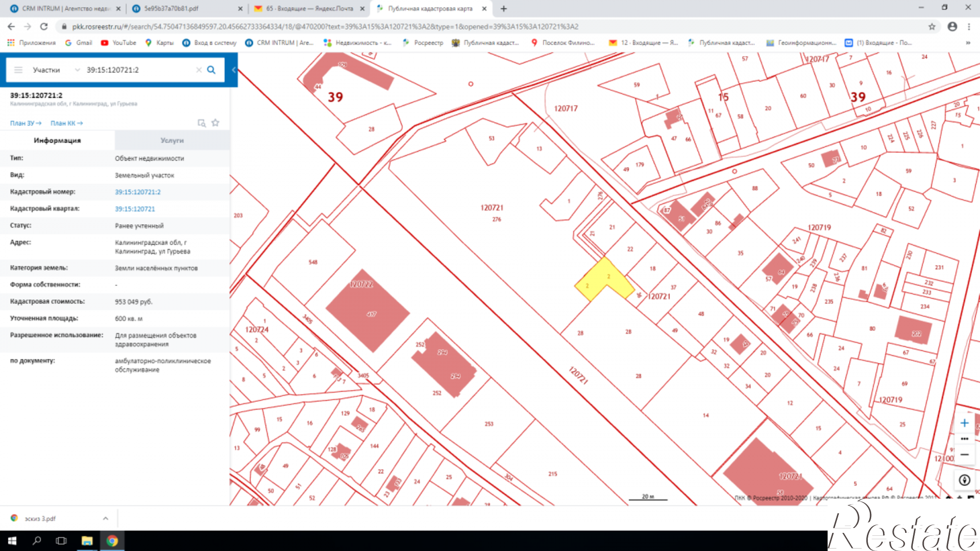Open the Gmail bookmark

tap(78, 43)
